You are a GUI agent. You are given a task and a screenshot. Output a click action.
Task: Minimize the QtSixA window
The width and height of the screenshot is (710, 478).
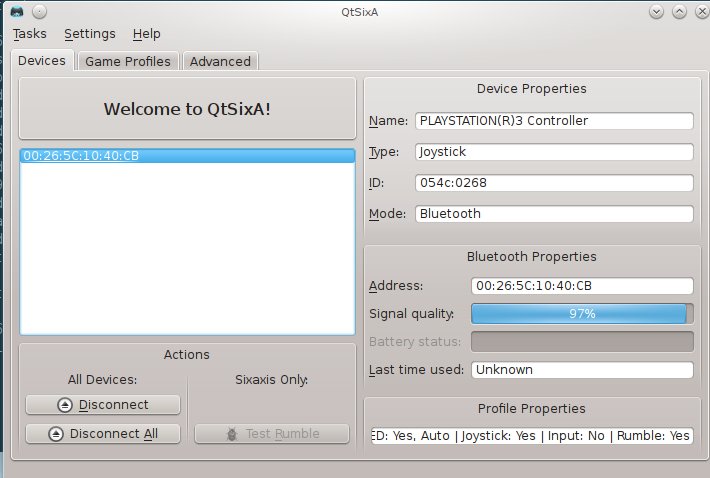(x=657, y=11)
